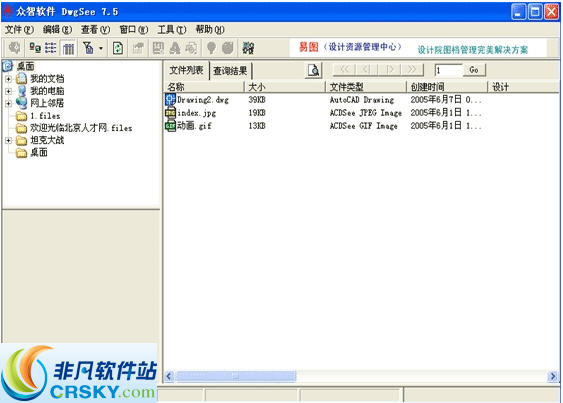Screen dimensions: 563x403
Task: Open the 文件 menu
Action: [x=19, y=29]
